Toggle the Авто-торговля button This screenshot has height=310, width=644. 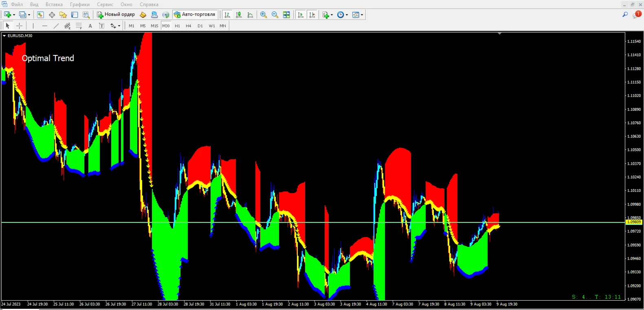(195, 15)
